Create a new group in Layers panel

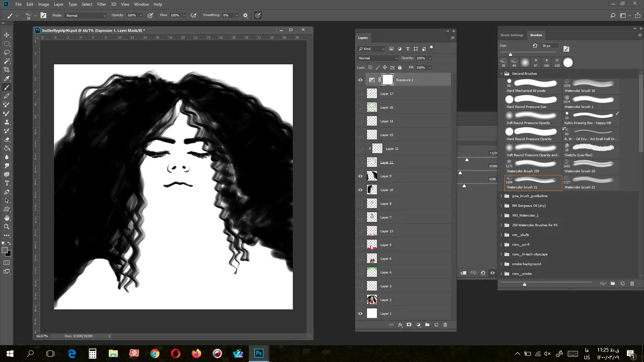tap(427, 325)
